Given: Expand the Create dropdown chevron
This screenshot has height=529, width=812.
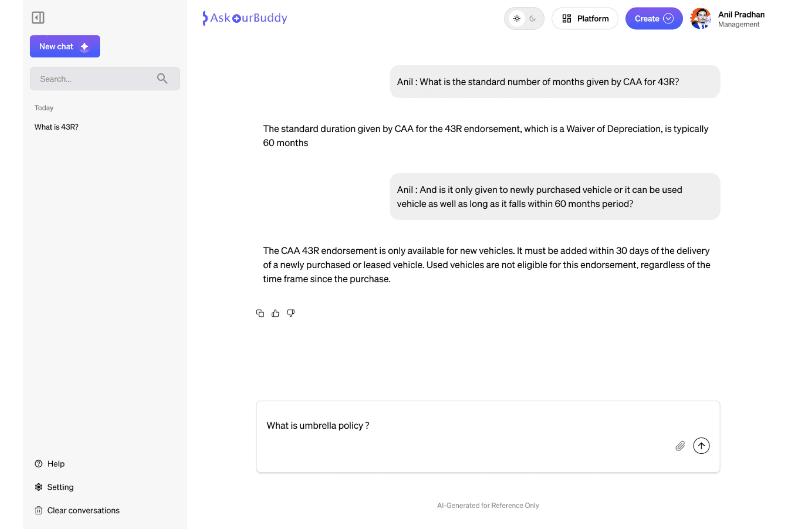Looking at the screenshot, I should [668, 18].
